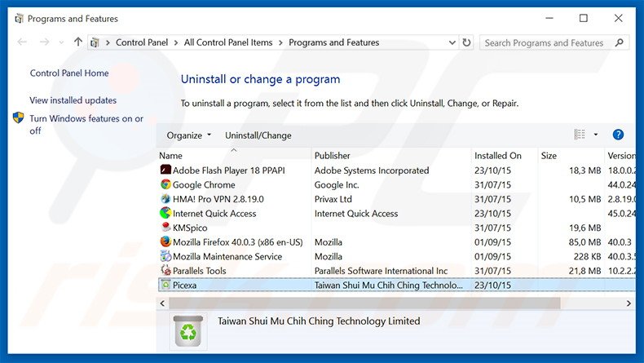Expand the address bar history dropdown
Image resolution: width=644 pixels, height=363 pixels.
[x=452, y=42]
